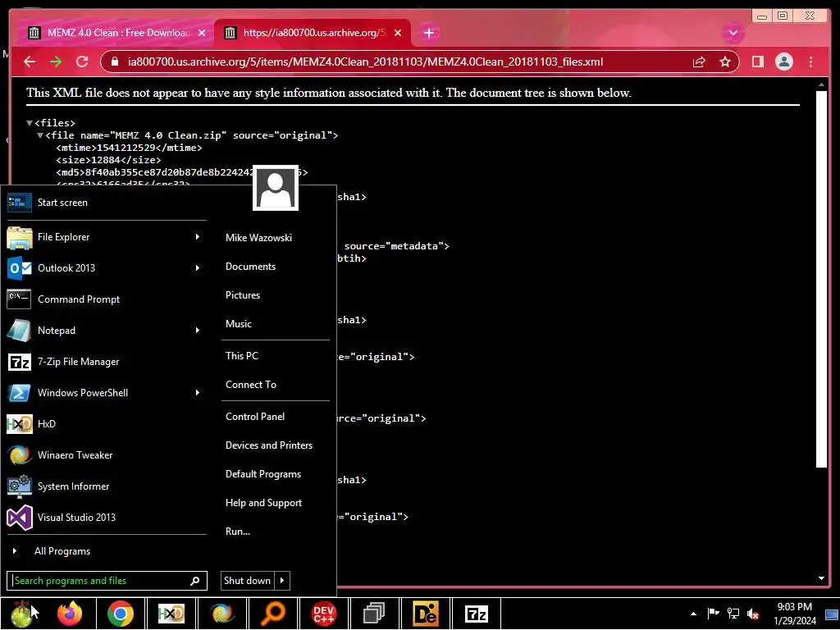Click the Shut down button
Screen dimensions: 840x630
coord(248,580)
